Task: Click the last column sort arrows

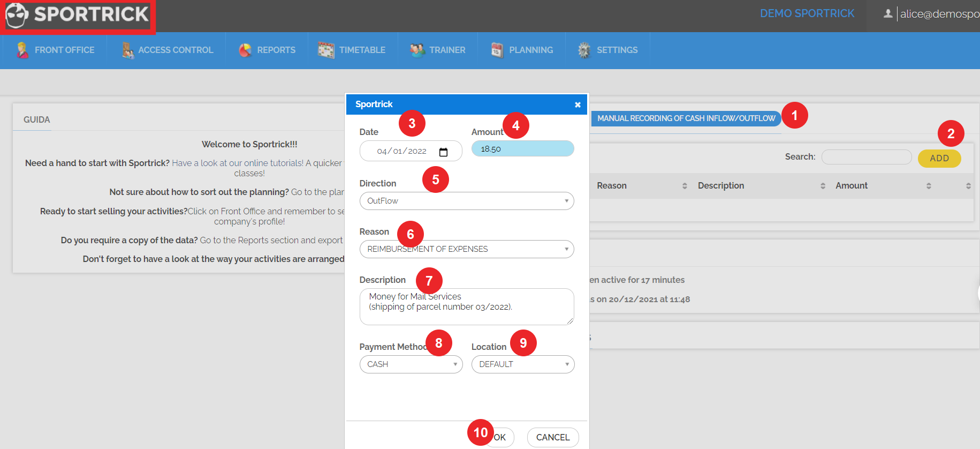Action: point(968,186)
